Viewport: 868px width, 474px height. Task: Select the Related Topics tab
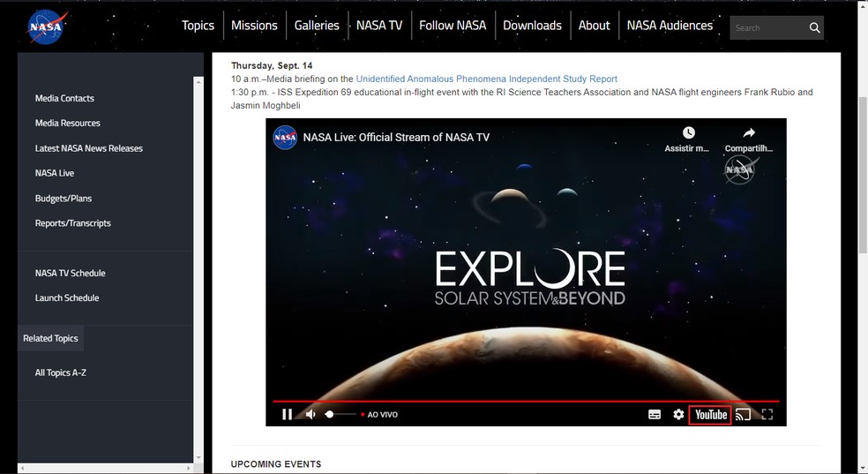pos(50,338)
